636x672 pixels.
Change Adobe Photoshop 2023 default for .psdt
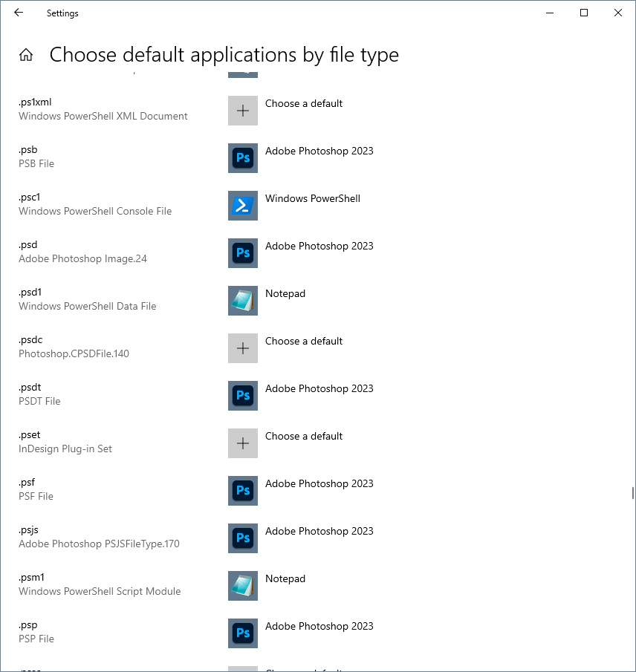(x=319, y=389)
